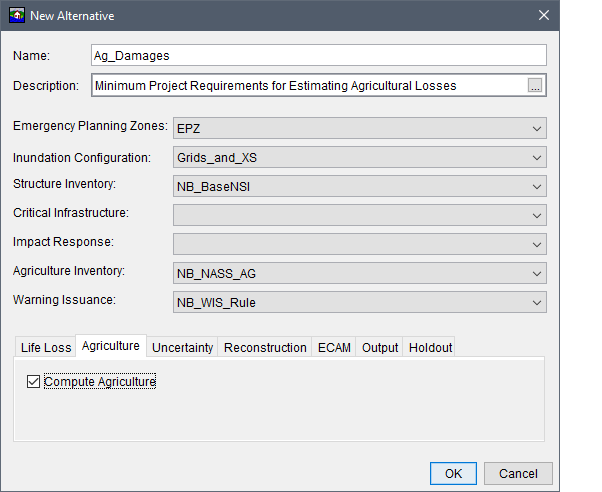
Task: Click the Description: label
Action: (x=46, y=86)
